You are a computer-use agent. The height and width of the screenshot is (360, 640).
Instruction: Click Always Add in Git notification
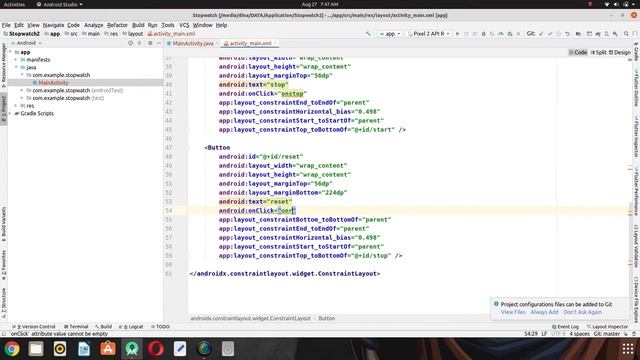tap(544, 312)
